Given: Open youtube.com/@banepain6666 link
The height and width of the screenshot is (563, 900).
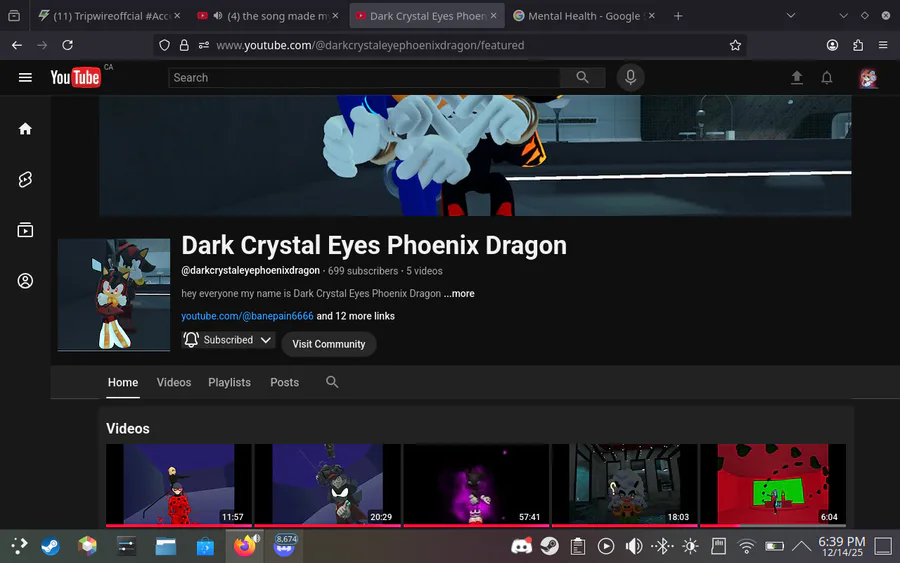Looking at the screenshot, I should pos(247,316).
